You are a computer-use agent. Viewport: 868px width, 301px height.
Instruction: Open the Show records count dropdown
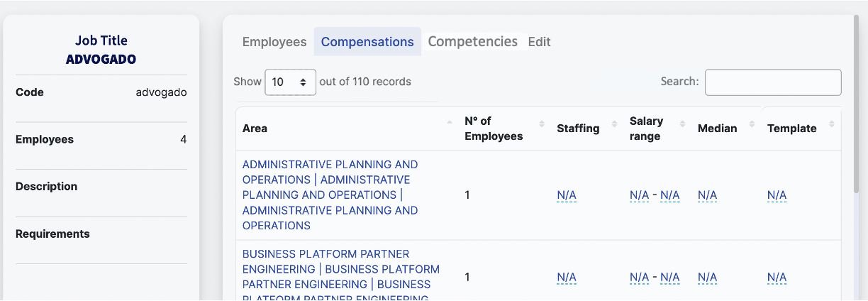coord(290,82)
